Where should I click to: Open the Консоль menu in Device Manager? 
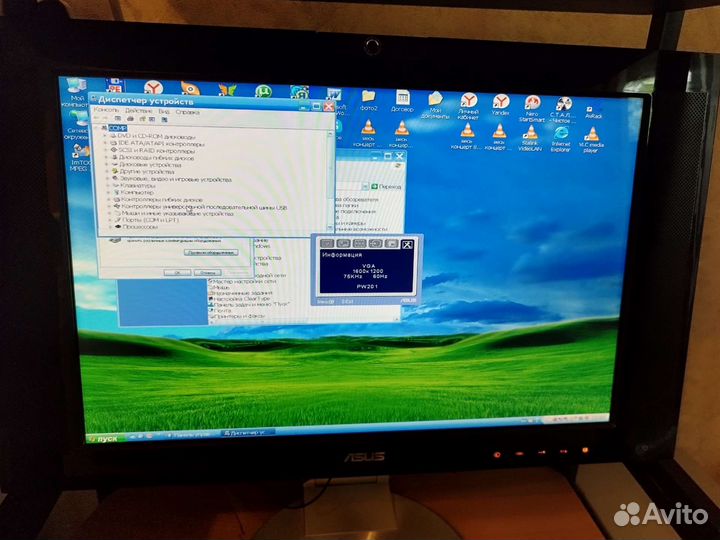tap(106, 110)
